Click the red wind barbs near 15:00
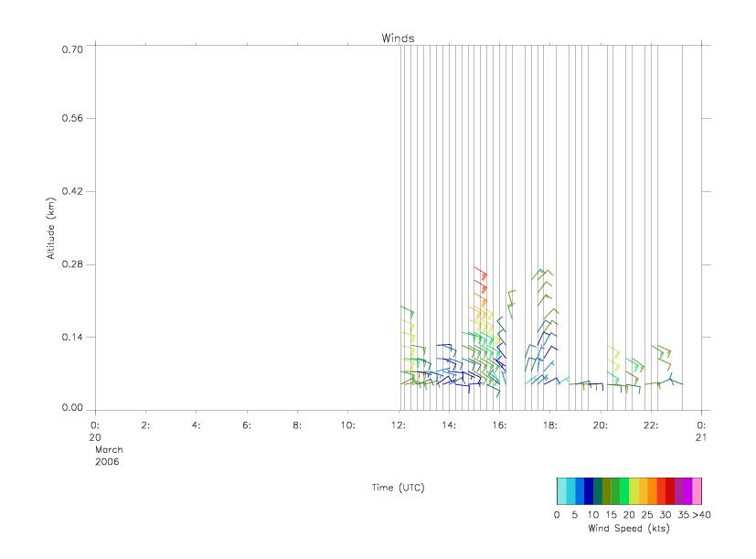This screenshot has height=559, width=756. tap(481, 281)
